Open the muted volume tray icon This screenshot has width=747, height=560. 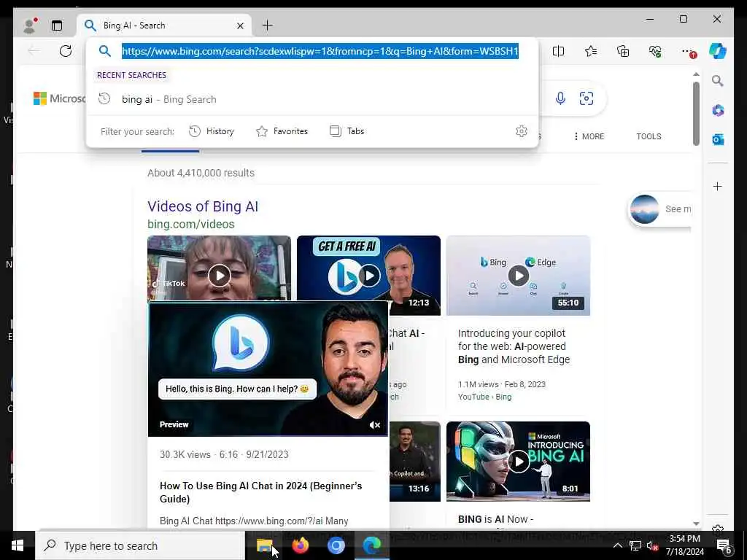[x=653, y=545]
